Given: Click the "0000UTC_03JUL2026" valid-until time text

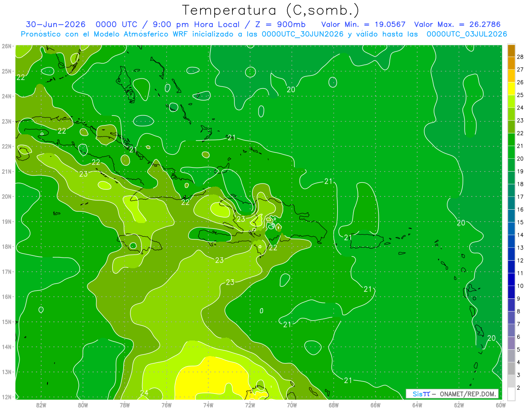Looking at the screenshot, I should 467,34.
